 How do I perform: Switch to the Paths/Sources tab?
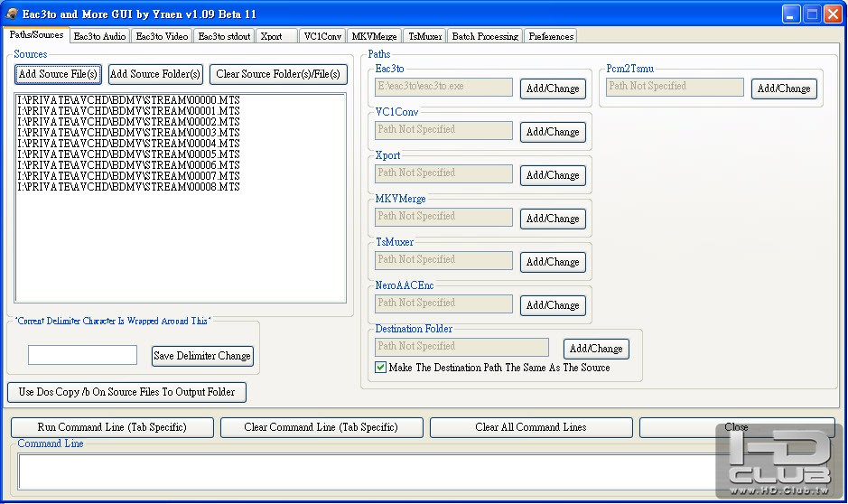pos(36,34)
